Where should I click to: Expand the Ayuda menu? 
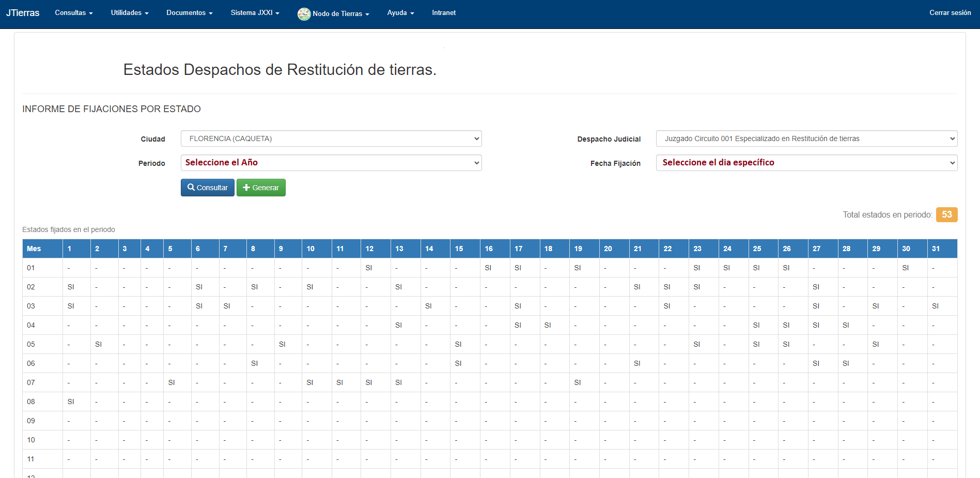tap(400, 13)
